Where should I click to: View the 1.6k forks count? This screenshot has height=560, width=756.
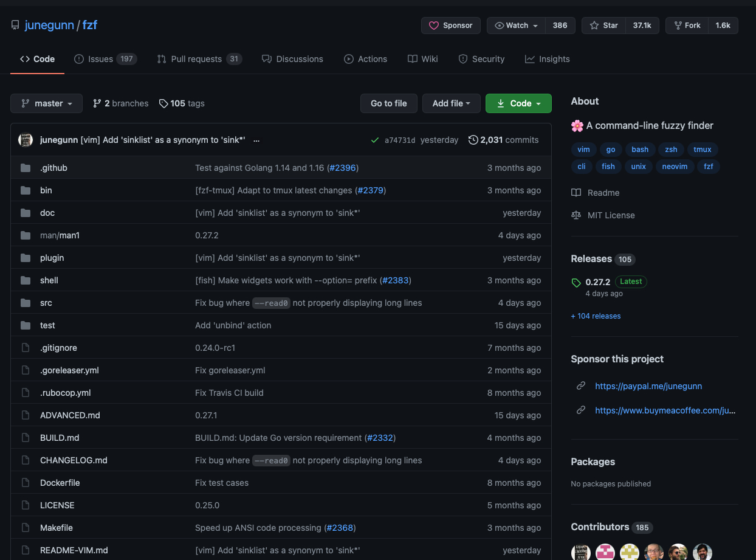coord(723,26)
